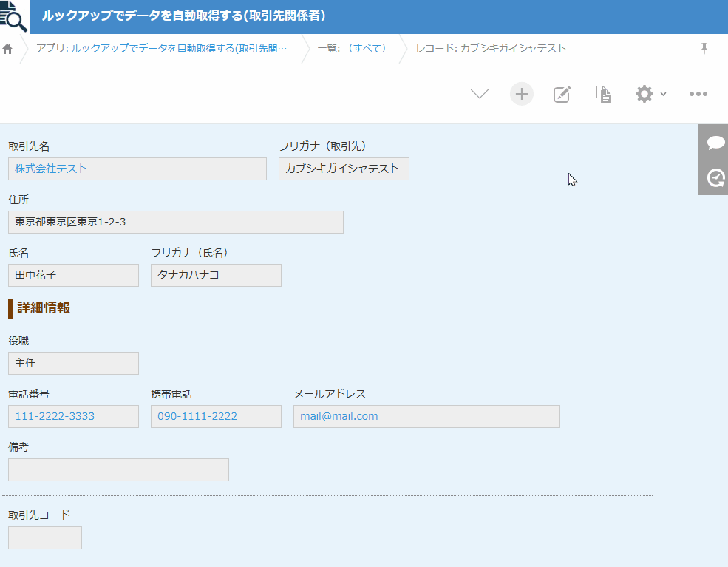This screenshot has width=728, height=567.
Task: Click the app logo icon in header
Action: tap(15, 16)
